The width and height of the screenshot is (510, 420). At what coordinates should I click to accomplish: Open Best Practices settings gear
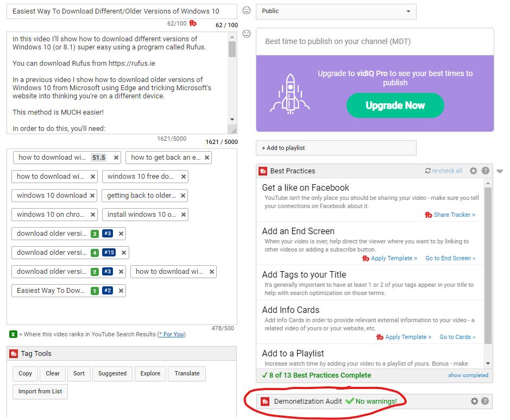(473, 171)
